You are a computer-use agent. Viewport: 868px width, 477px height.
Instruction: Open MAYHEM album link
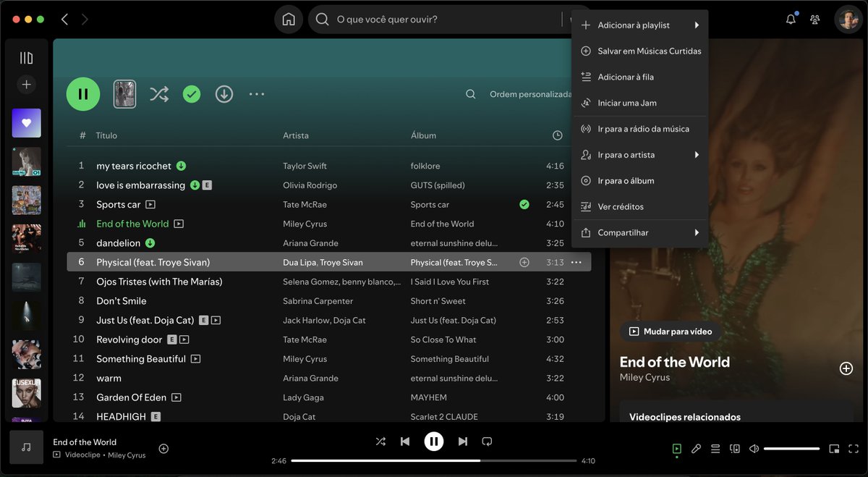point(428,397)
